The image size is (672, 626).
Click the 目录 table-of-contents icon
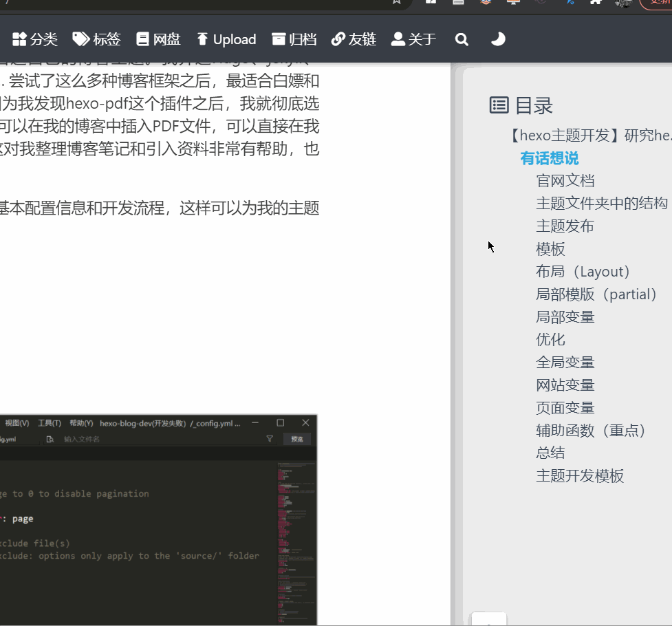[x=498, y=105]
